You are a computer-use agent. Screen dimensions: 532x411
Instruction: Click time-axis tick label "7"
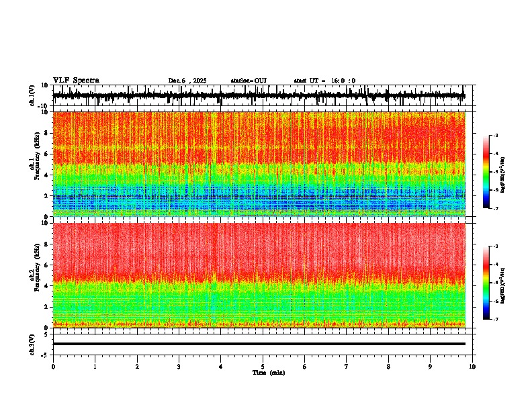tap(347, 367)
